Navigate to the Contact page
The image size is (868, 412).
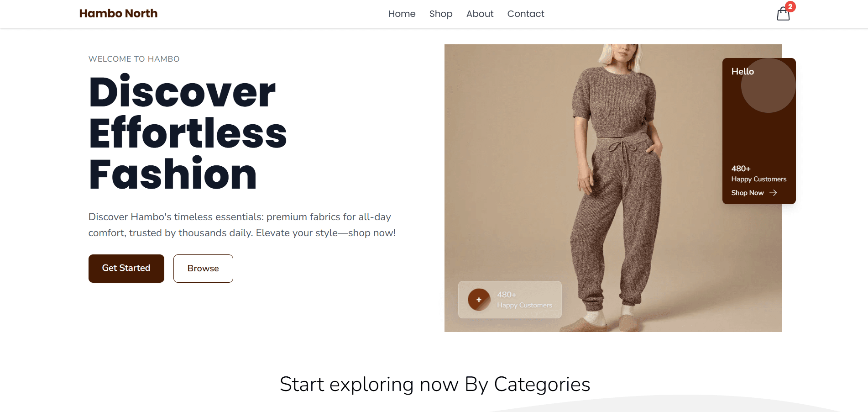click(526, 14)
